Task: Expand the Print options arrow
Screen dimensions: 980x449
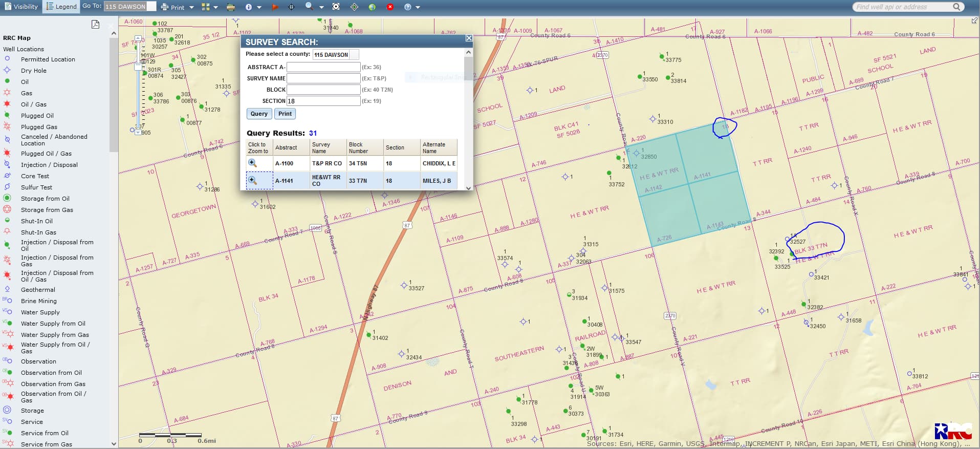Action: pyautogui.click(x=191, y=7)
